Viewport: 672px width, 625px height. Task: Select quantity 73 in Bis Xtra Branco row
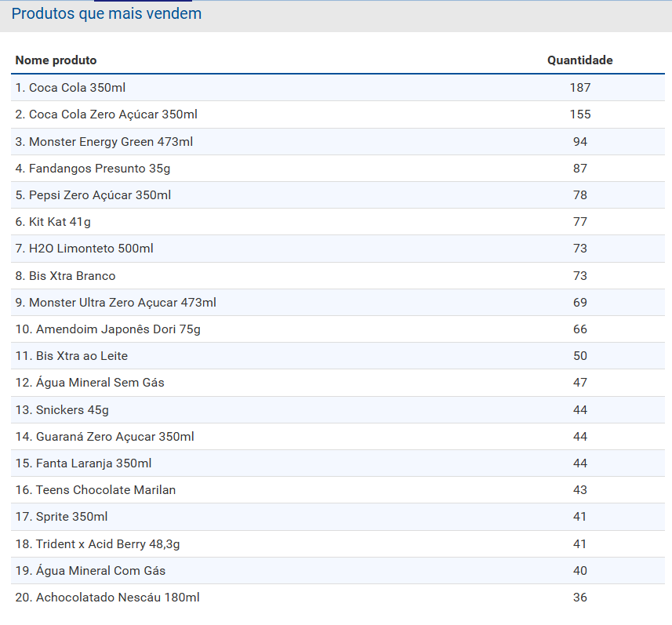[x=580, y=275]
